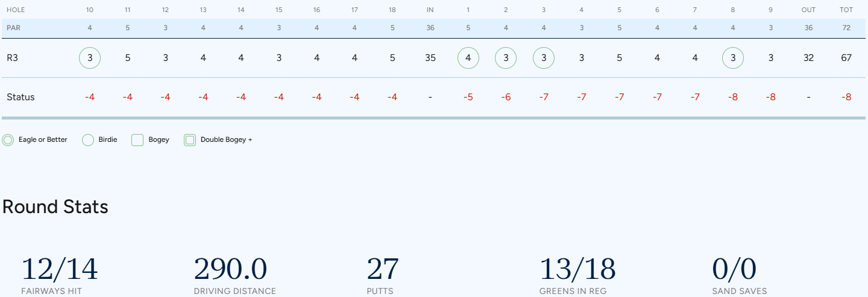Click the Eagle or Better double-circle legend icon
This screenshot has width=868, height=297.
tap(8, 140)
